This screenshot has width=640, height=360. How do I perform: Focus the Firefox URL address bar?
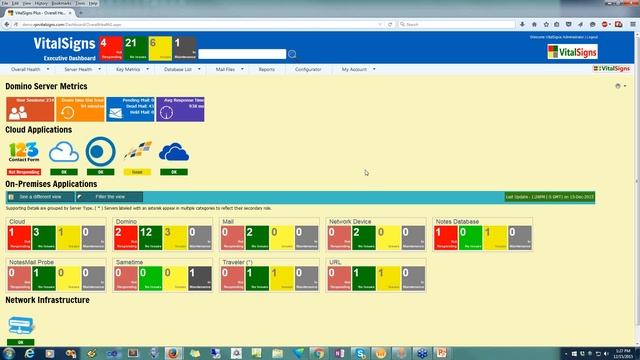[x=200, y=24]
